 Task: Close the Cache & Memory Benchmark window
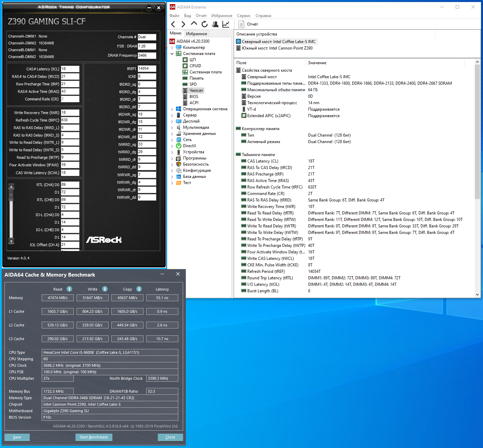coord(178,274)
